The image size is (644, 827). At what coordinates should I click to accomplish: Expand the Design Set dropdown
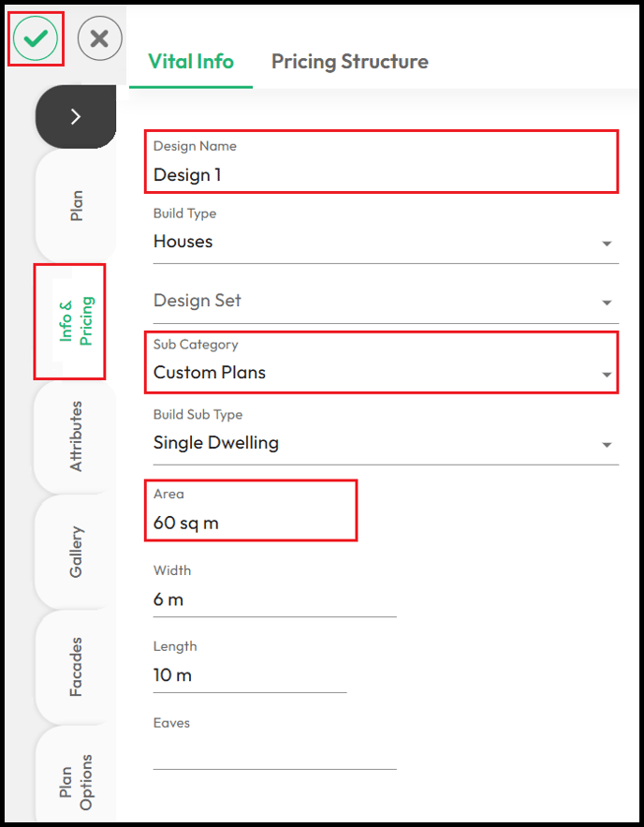386,302
